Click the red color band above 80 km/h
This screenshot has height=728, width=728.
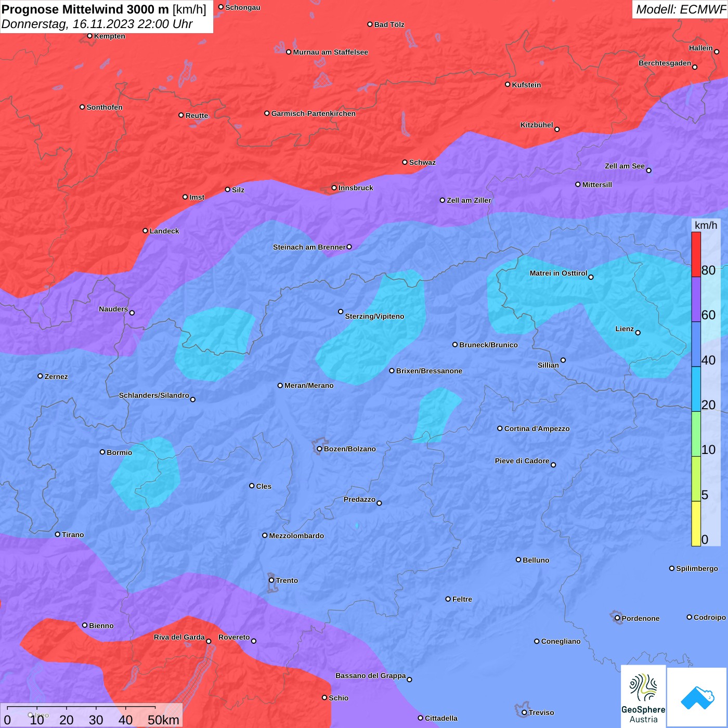tap(696, 254)
